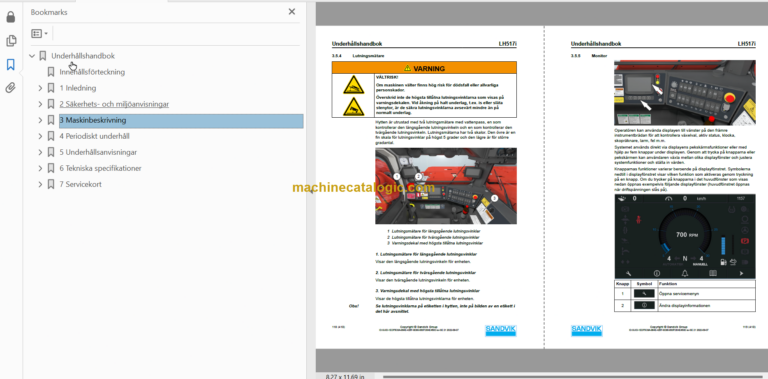768x379 pixels.
Task: Open the Underhållshandbok root bookmark
Action: click(83, 56)
